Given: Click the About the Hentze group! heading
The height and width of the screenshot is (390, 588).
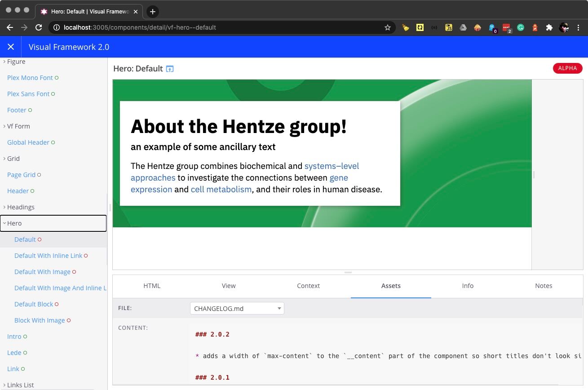Looking at the screenshot, I should click(x=239, y=126).
